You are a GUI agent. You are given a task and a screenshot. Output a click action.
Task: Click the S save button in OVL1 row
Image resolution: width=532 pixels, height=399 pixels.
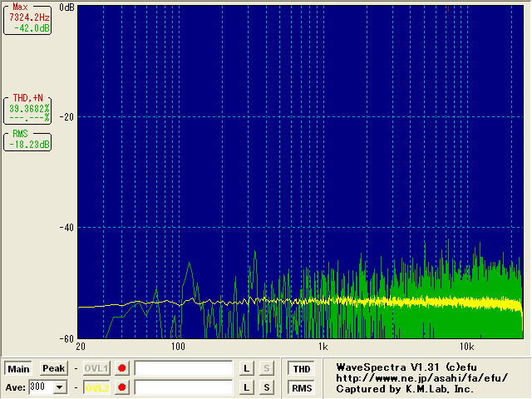[x=267, y=368]
